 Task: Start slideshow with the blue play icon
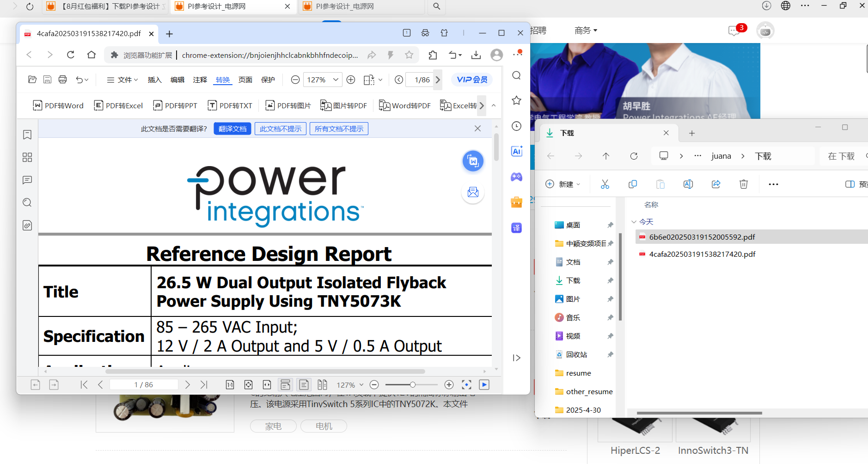484,384
